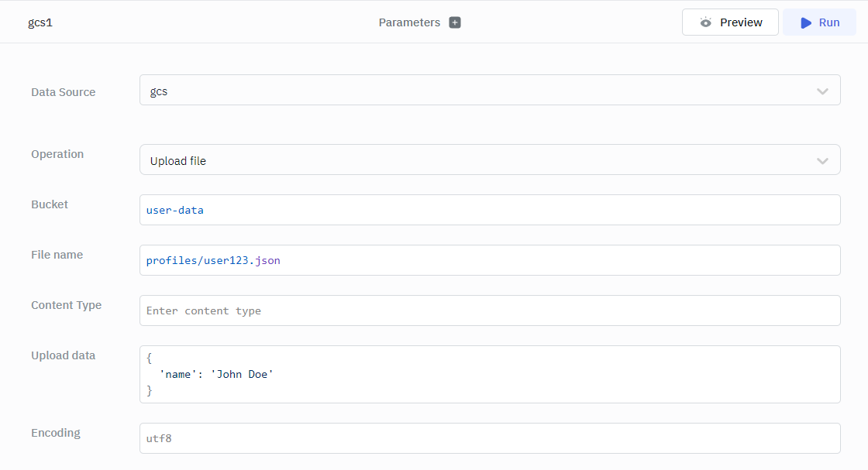Open the Operation dropdown showing Upload file
The width and height of the screenshot is (868, 470).
[480, 160]
